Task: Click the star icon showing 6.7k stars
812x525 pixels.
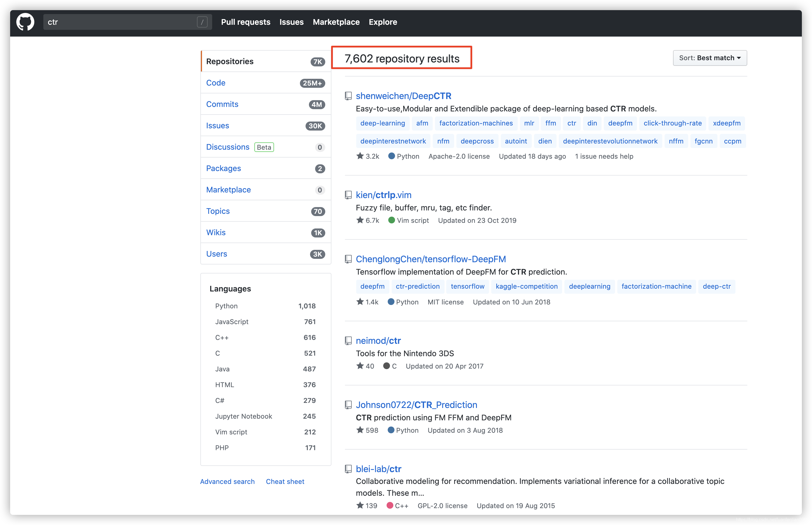Action: click(x=360, y=220)
